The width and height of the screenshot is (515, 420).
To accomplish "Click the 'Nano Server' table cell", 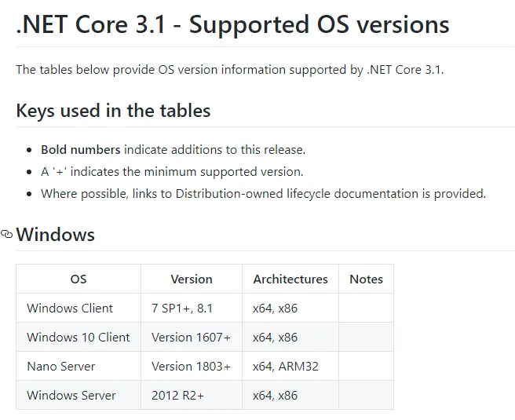I will [61, 366].
